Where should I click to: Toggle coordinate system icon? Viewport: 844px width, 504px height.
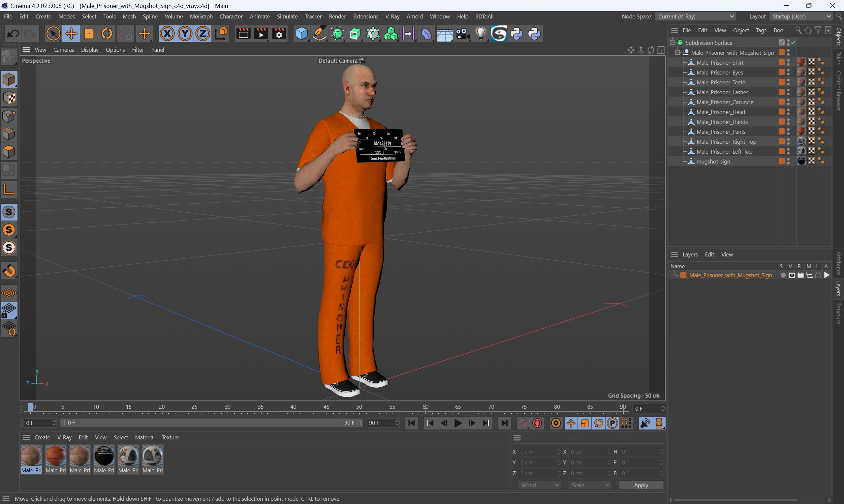[x=221, y=34]
